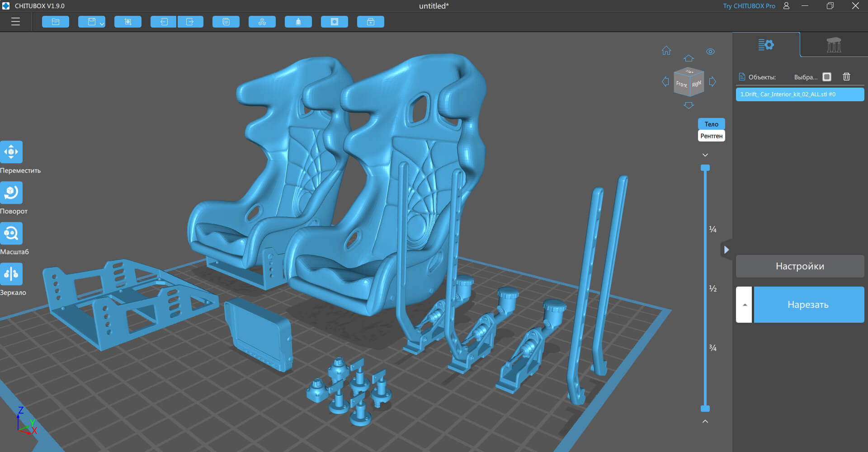Open file with the folder toolbar icon
This screenshot has width=868, height=452.
(56, 22)
